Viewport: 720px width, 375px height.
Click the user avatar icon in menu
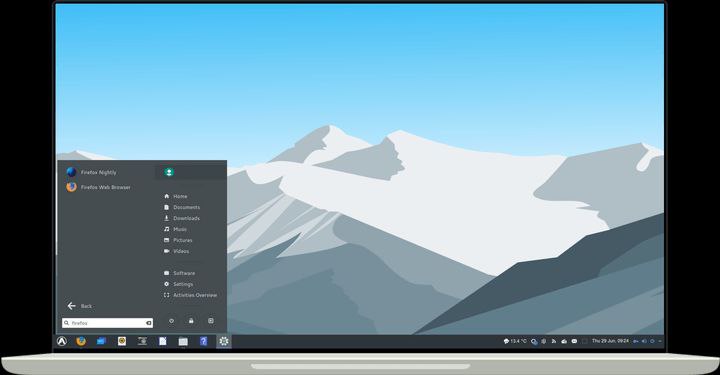pos(169,172)
